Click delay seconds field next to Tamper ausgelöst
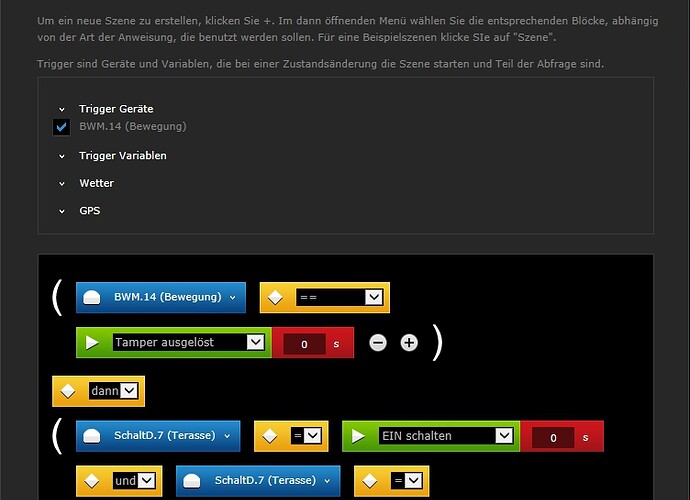 point(304,344)
